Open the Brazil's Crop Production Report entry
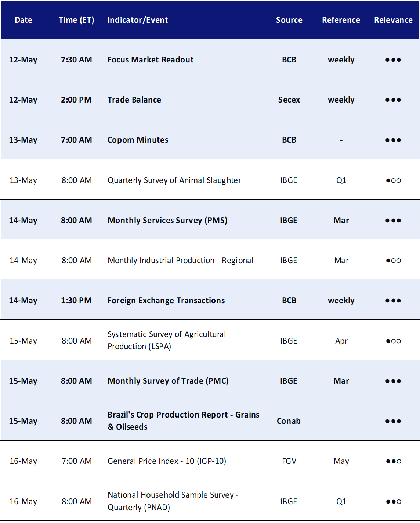The image size is (420, 523). (184, 421)
